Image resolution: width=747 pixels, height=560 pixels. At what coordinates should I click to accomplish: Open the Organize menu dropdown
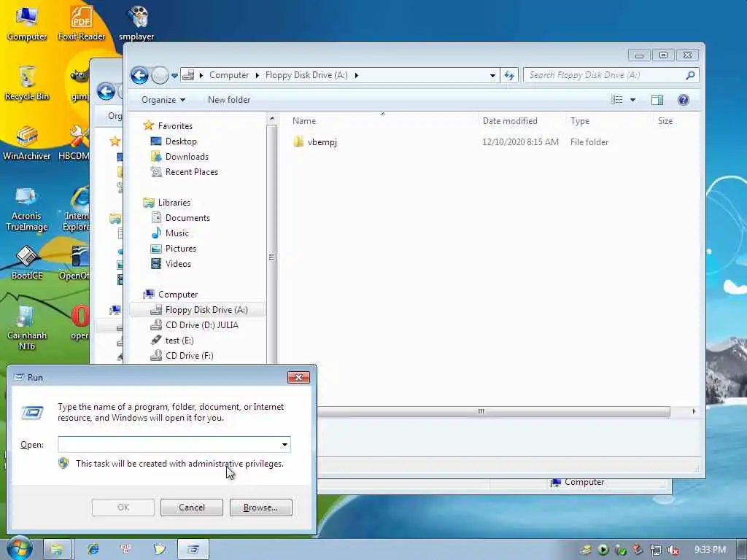(163, 99)
